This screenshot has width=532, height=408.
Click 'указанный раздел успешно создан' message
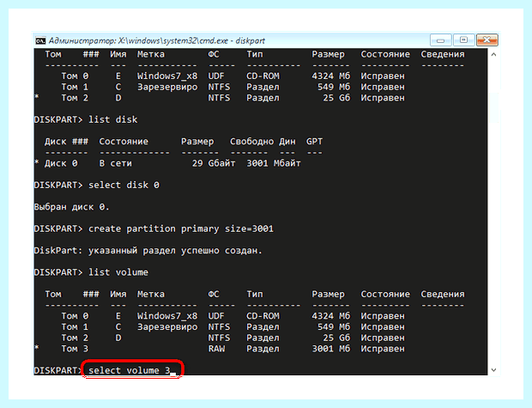click(x=173, y=251)
